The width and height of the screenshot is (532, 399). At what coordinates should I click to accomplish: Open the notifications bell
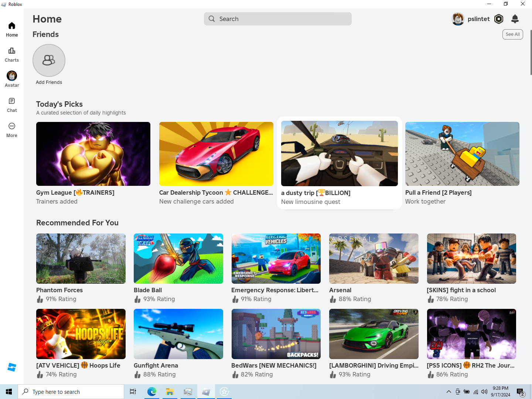point(515,19)
